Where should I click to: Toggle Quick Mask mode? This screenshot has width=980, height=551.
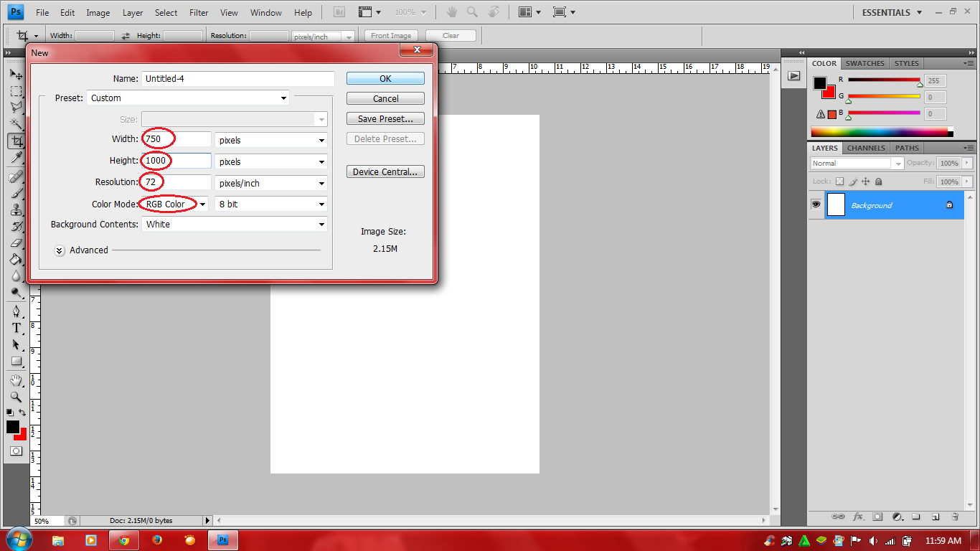(x=16, y=451)
